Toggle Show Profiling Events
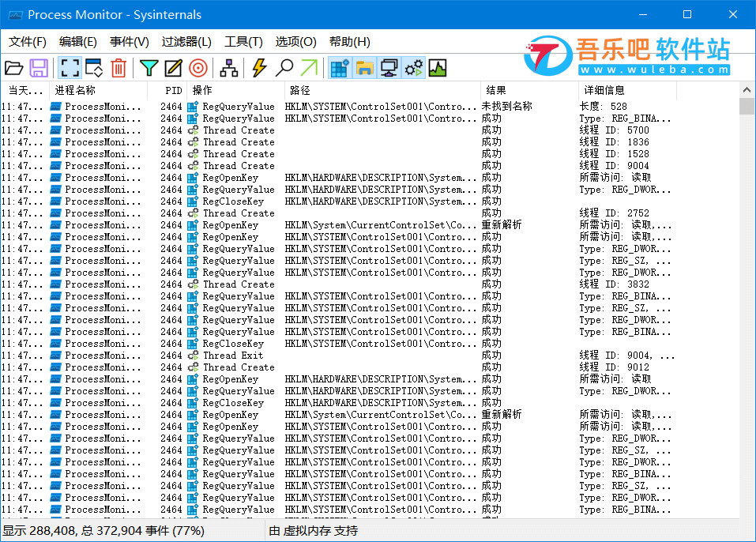756x542 pixels. coord(438,68)
